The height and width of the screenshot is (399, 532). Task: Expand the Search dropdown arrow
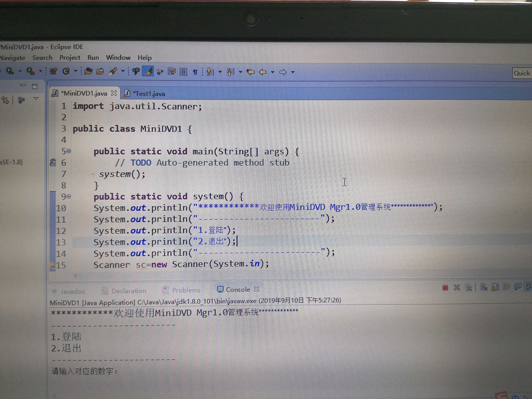click(x=123, y=71)
